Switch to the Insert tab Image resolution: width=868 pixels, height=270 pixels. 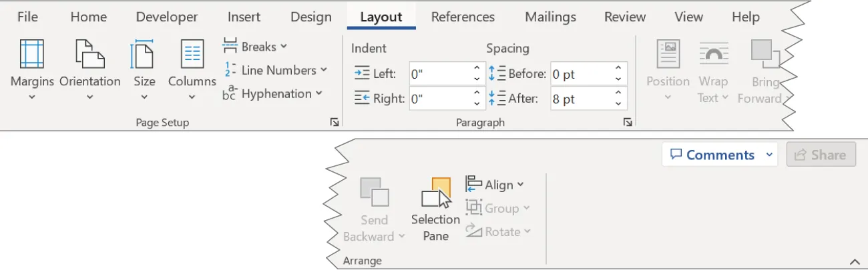tap(244, 17)
